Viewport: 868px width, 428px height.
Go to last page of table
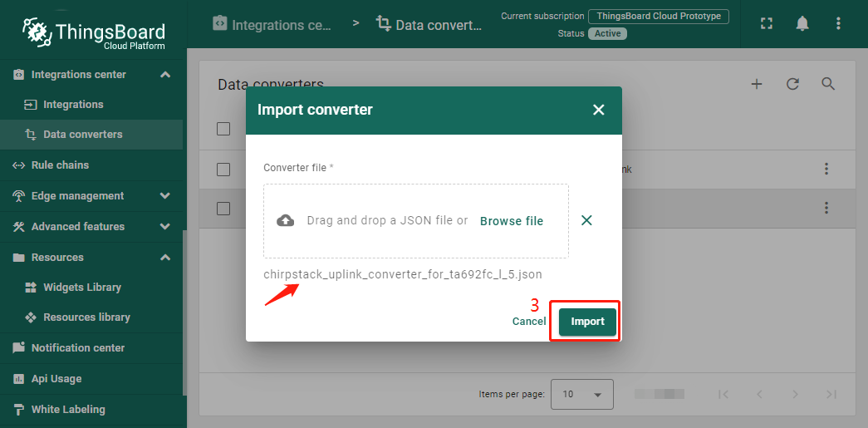(831, 394)
